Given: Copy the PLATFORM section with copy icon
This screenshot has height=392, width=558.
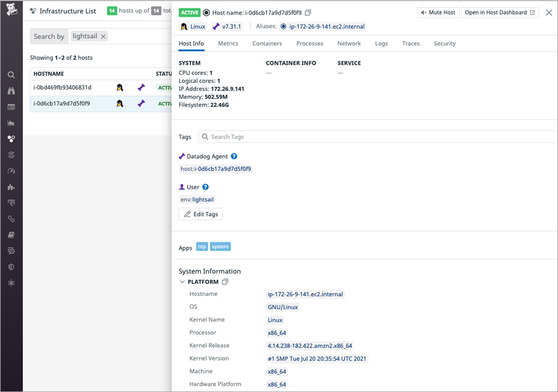Looking at the screenshot, I should [x=225, y=282].
